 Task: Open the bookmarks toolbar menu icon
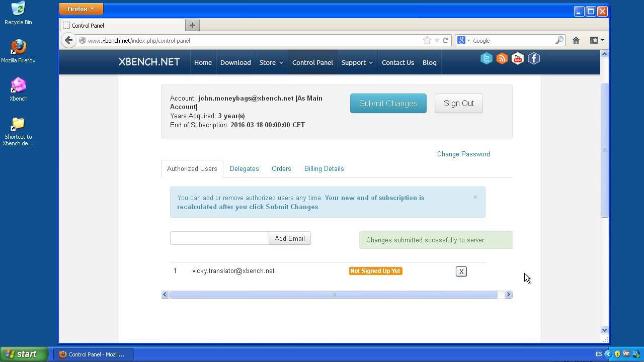pyautogui.click(x=597, y=40)
